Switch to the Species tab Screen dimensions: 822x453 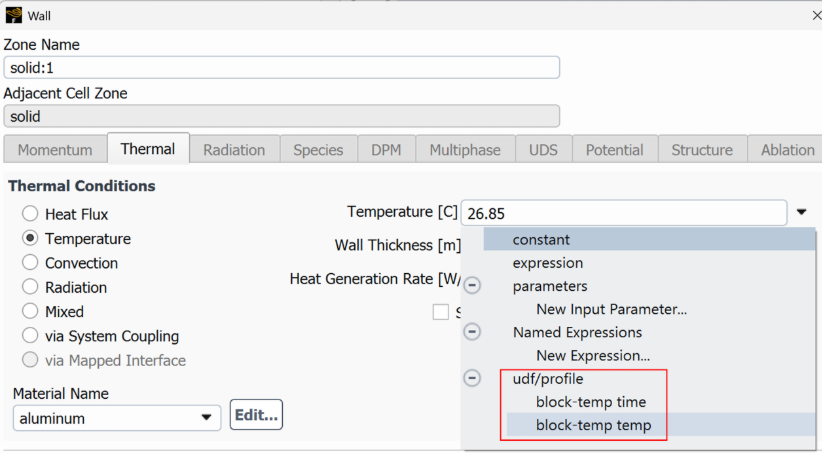(318, 150)
